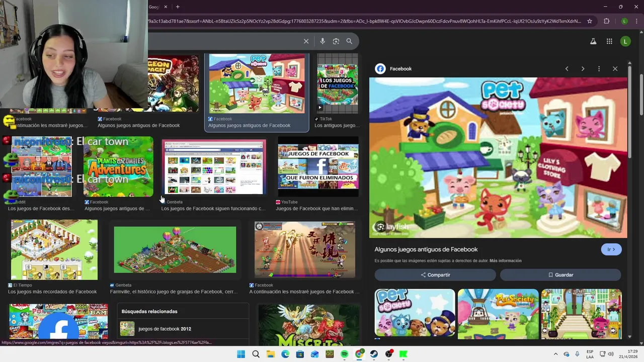Image resolution: width=644 pixels, height=362 pixels.
Task: Open volume control in system tray
Action: 611,354
